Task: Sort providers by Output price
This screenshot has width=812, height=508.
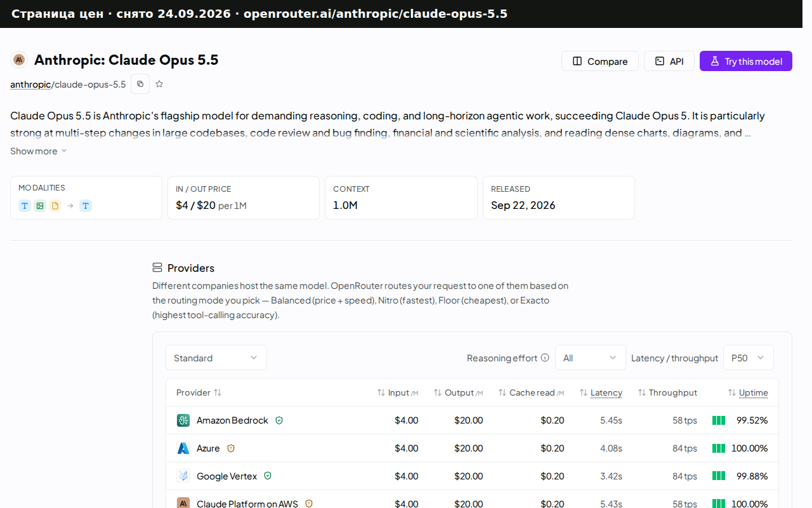Action: tap(458, 392)
